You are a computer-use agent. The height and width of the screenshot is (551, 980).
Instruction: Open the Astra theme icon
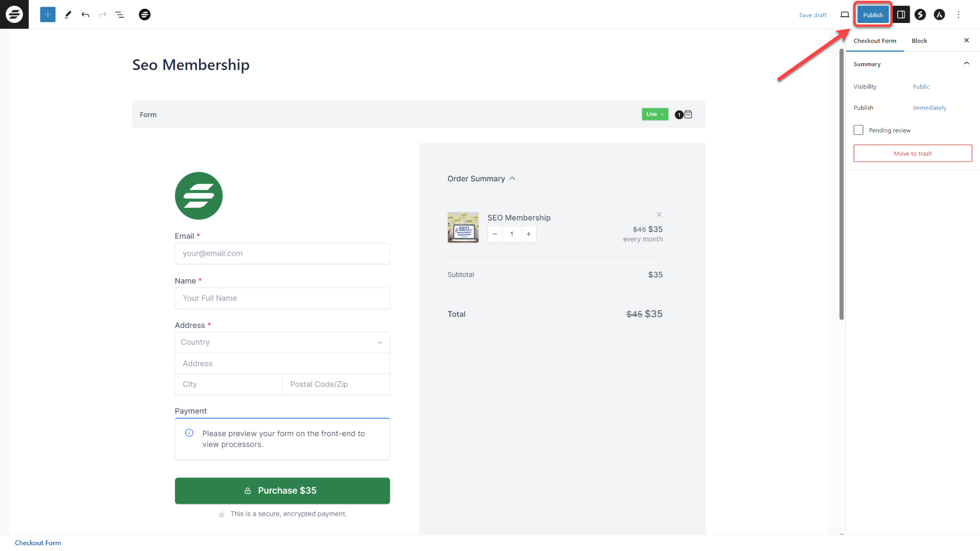click(939, 15)
